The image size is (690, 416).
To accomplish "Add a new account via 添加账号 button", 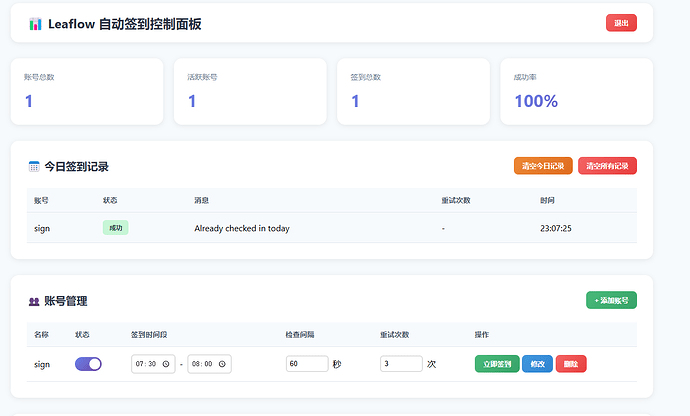I will [611, 300].
